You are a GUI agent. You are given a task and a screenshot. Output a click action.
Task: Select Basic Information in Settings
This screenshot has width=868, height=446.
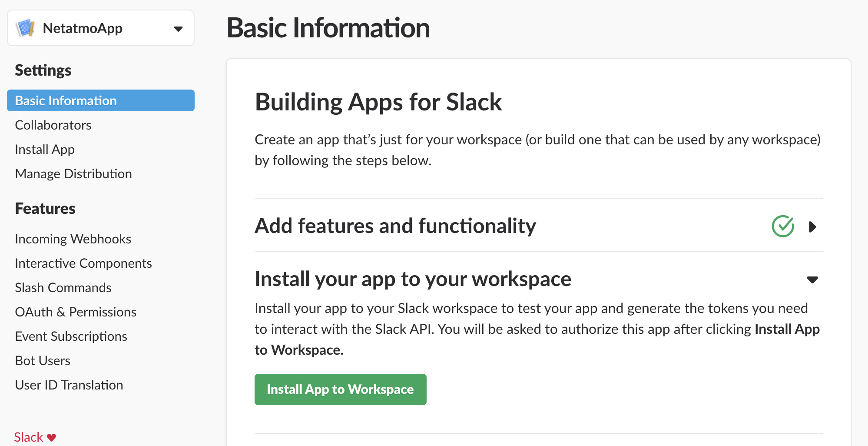pos(101,100)
